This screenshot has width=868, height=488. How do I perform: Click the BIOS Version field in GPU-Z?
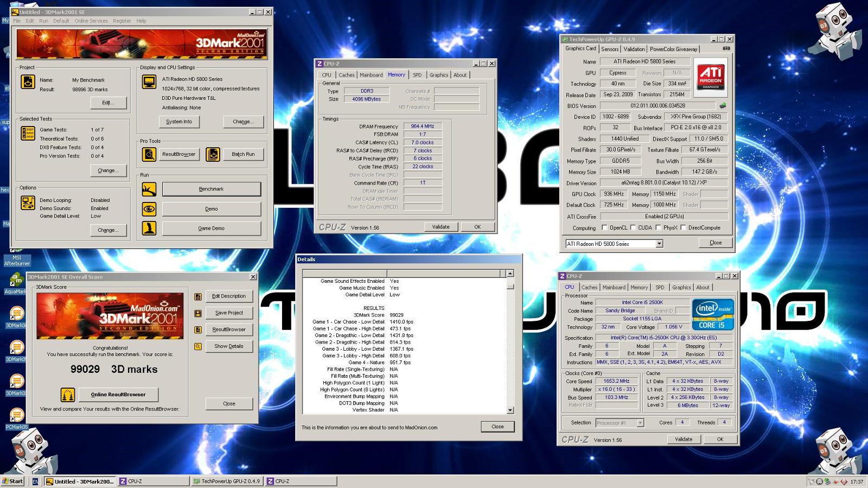[658, 106]
